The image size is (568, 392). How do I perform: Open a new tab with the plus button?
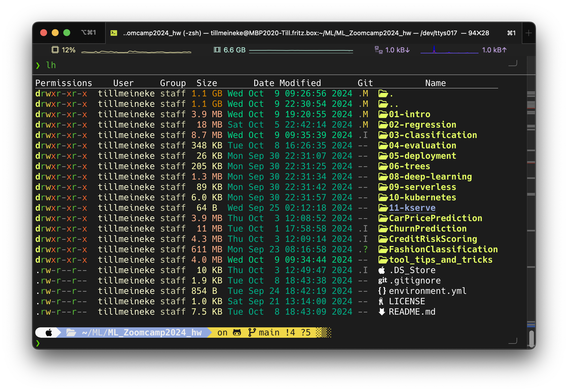click(529, 33)
